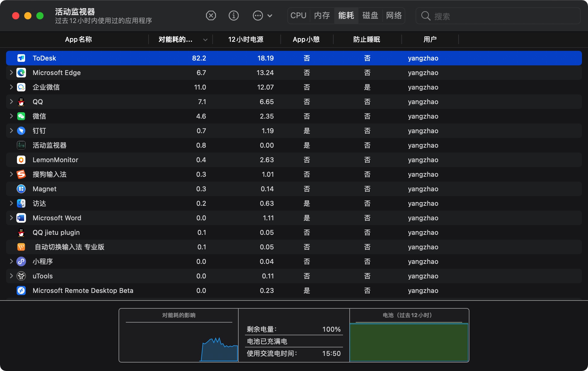Click the green battery history graph

pos(409,342)
